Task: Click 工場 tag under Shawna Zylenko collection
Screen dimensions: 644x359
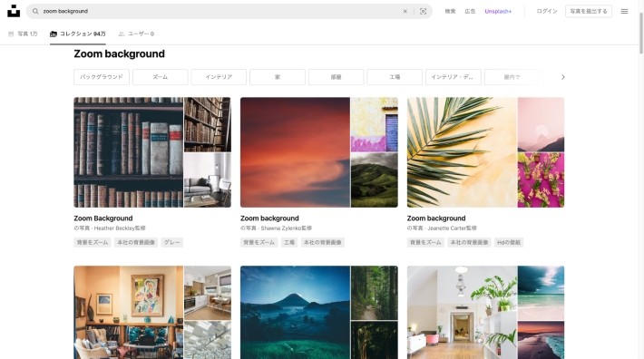Action: tap(289, 242)
